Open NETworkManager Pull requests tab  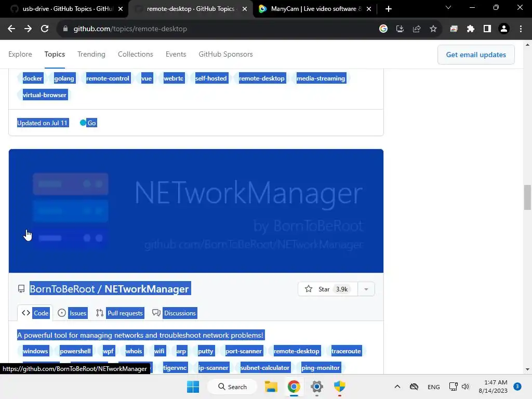point(120,313)
